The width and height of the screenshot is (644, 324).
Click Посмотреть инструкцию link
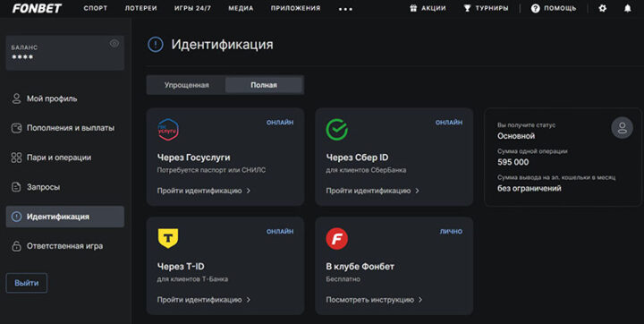coord(370,300)
